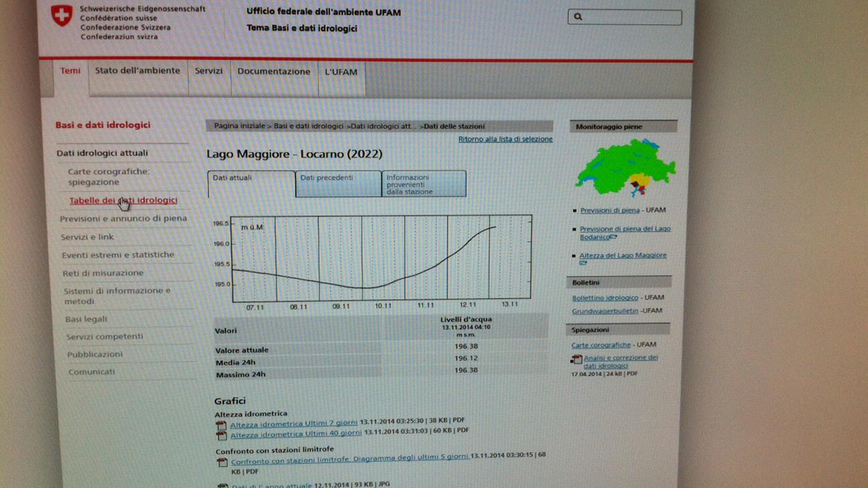868x488 pixels.
Task: Open Carte corografiche: spiegazione sidebar item
Action: coord(109,177)
